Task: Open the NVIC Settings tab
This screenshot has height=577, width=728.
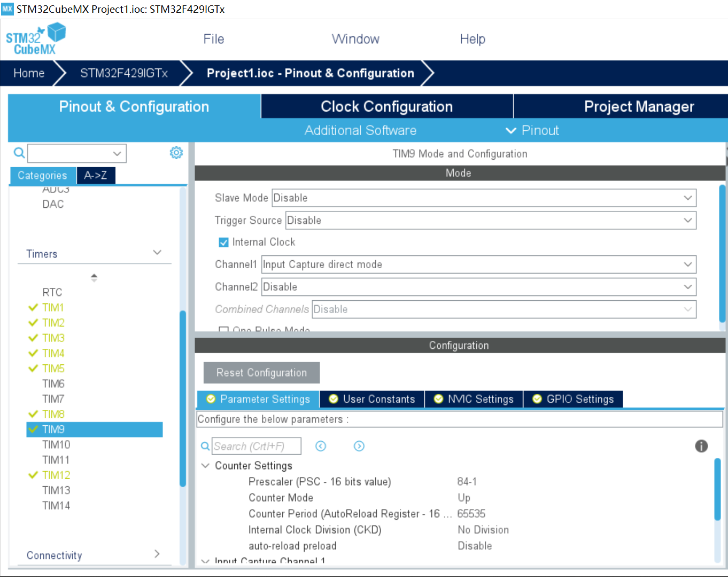Action: (x=474, y=399)
